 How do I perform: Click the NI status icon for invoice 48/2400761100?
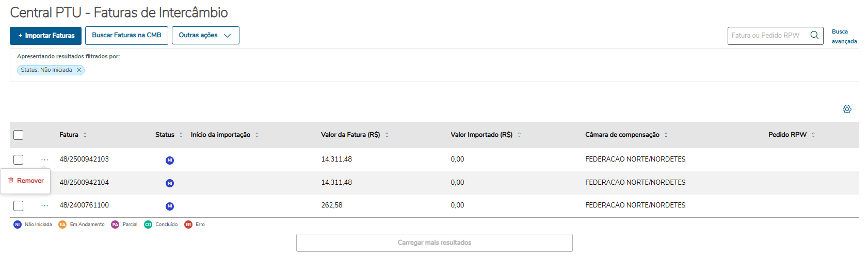point(170,206)
